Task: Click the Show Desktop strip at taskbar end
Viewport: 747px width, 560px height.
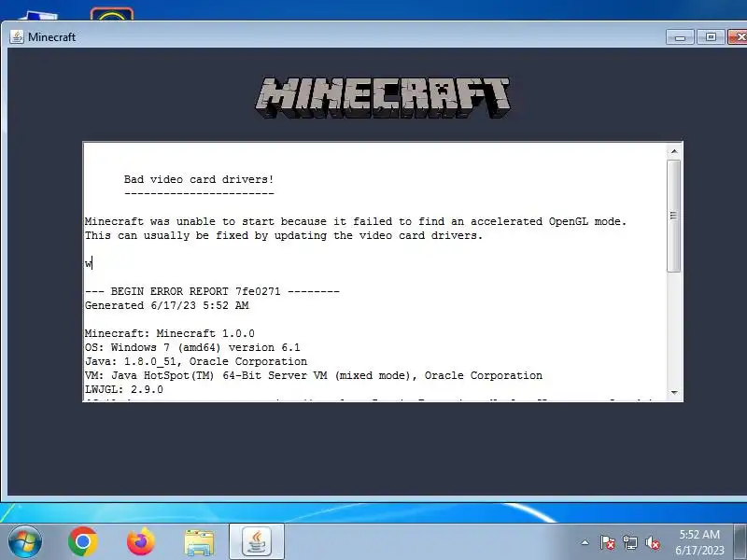Action: coord(740,542)
